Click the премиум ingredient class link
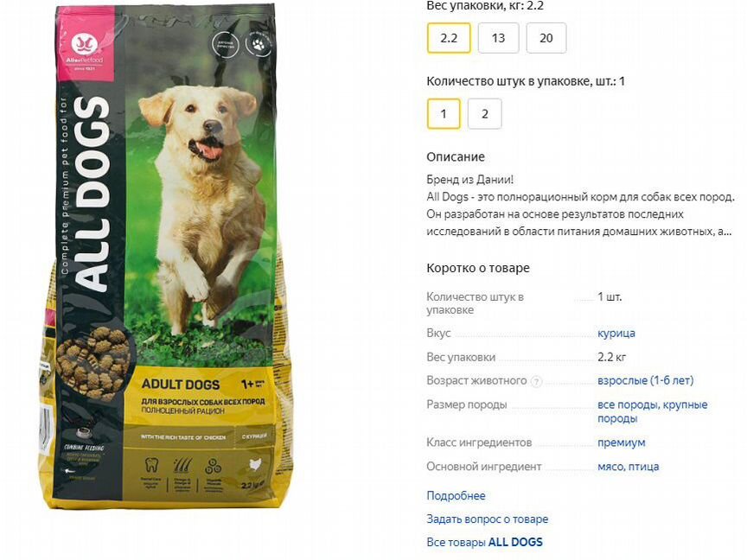The width and height of the screenshot is (747, 560). click(x=622, y=442)
